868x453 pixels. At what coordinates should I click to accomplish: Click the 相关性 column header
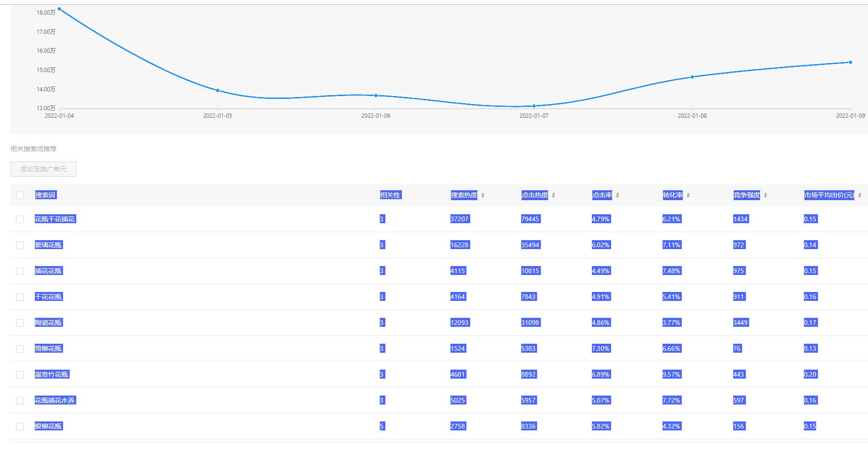pyautogui.click(x=390, y=195)
